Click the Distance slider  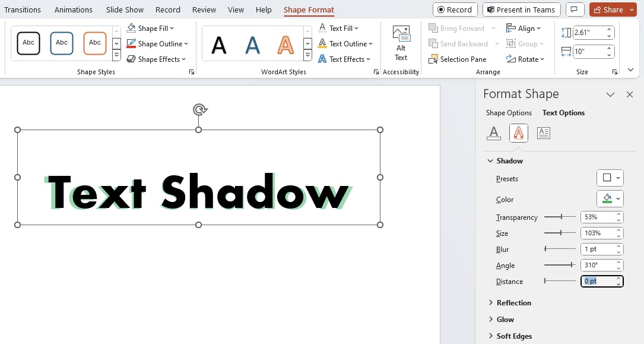[560, 281]
